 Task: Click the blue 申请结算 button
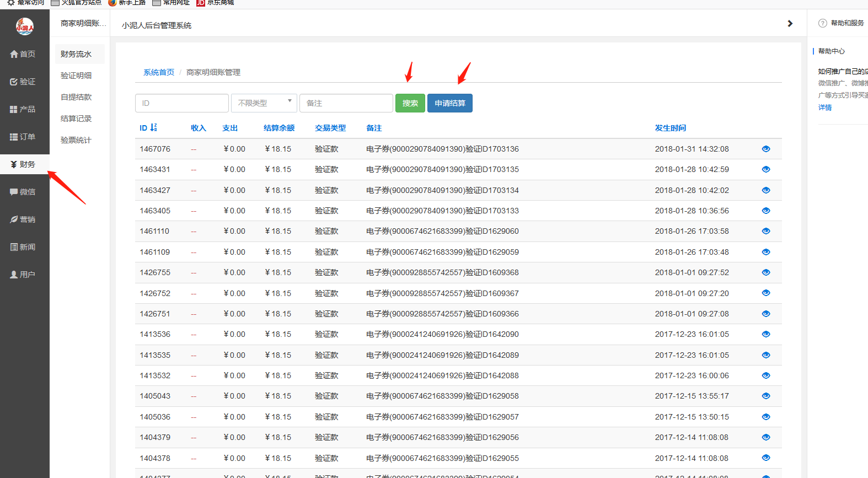pos(449,103)
